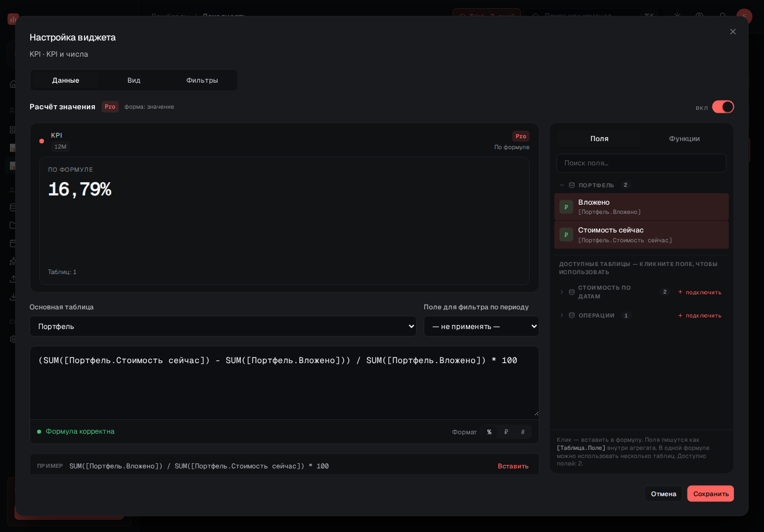Collapse the Портфель fields group
The width and height of the screenshot is (764, 532).
(x=561, y=185)
